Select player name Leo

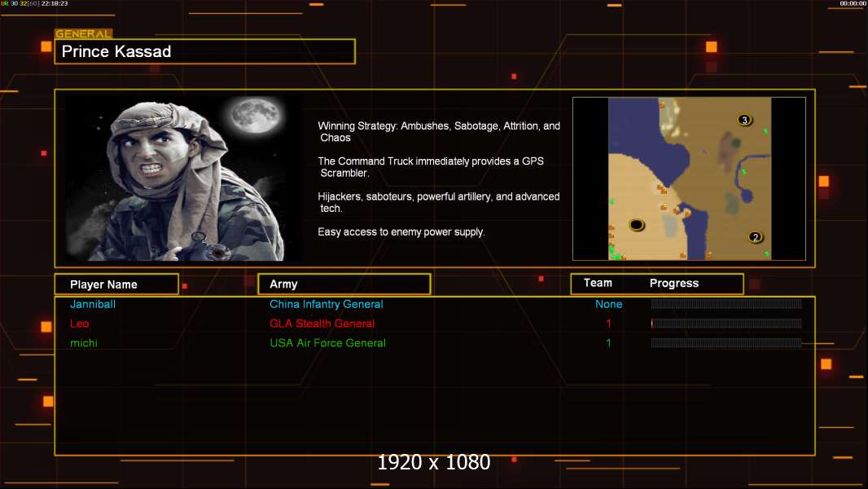(79, 324)
